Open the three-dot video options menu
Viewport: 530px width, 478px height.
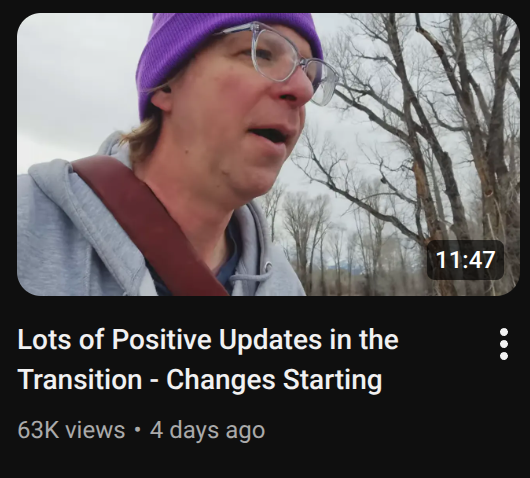coord(504,344)
